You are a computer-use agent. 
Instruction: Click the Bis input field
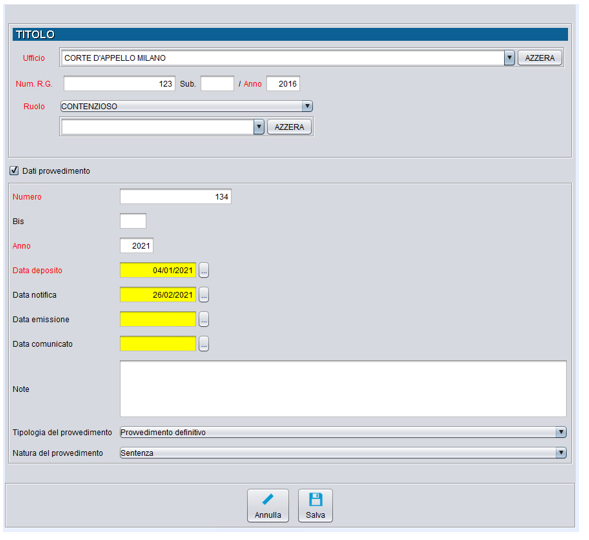[133, 221]
